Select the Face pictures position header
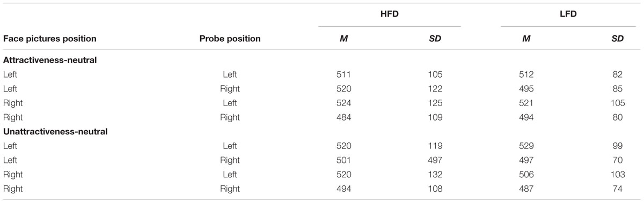Screen dimensions: 644x203 pyautogui.click(x=50, y=39)
